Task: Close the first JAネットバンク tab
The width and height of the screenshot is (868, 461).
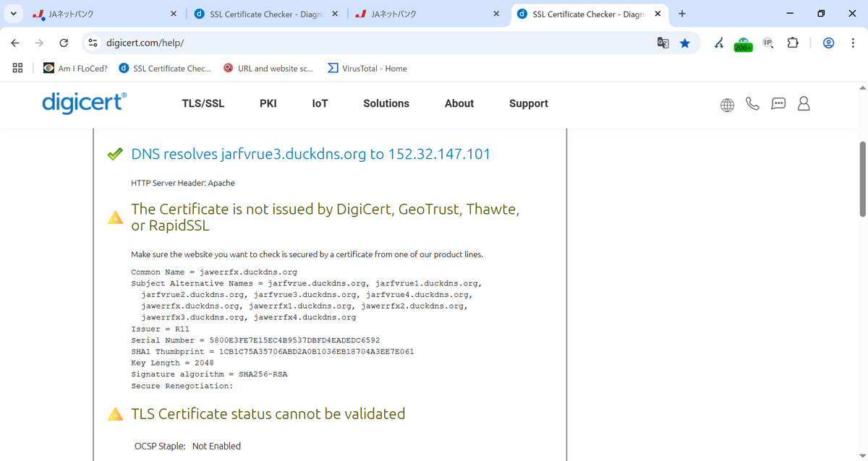Action: [174, 14]
